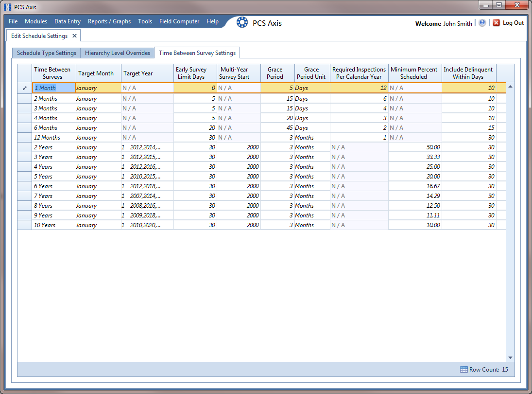Open Target Month for 2 Months row
This screenshot has height=394, width=532.
99,98
